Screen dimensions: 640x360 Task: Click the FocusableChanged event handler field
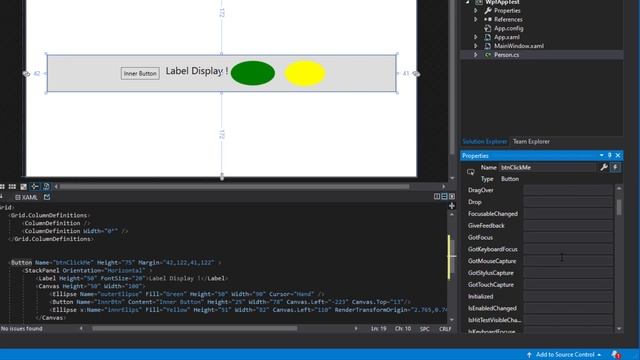[x=568, y=213]
